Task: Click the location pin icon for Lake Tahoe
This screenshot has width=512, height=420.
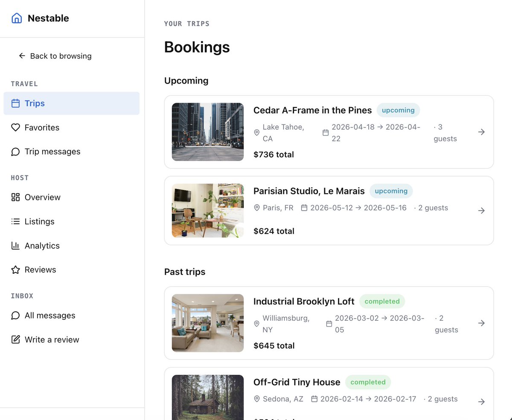Action: coord(257,133)
